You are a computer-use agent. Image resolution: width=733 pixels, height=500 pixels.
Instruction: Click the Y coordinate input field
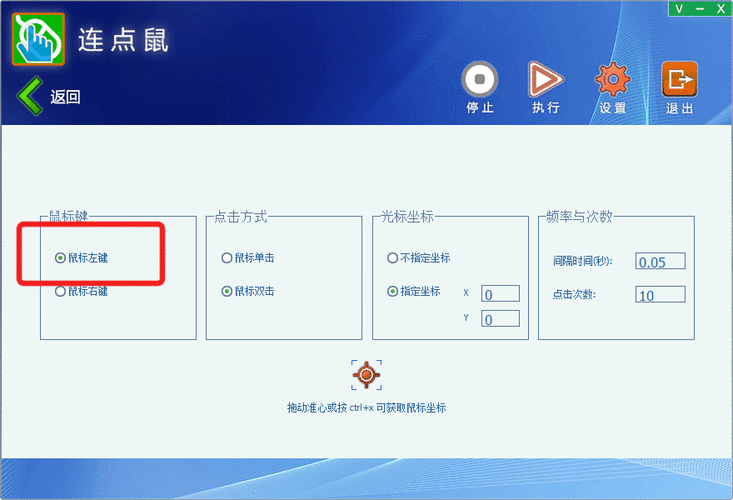[x=500, y=319]
